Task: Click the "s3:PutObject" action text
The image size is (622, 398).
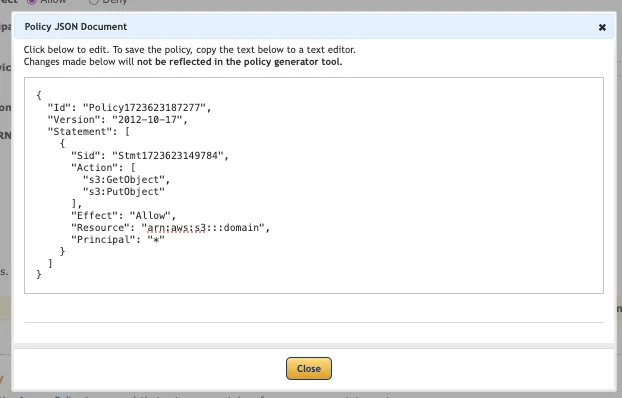Action: tap(123, 192)
